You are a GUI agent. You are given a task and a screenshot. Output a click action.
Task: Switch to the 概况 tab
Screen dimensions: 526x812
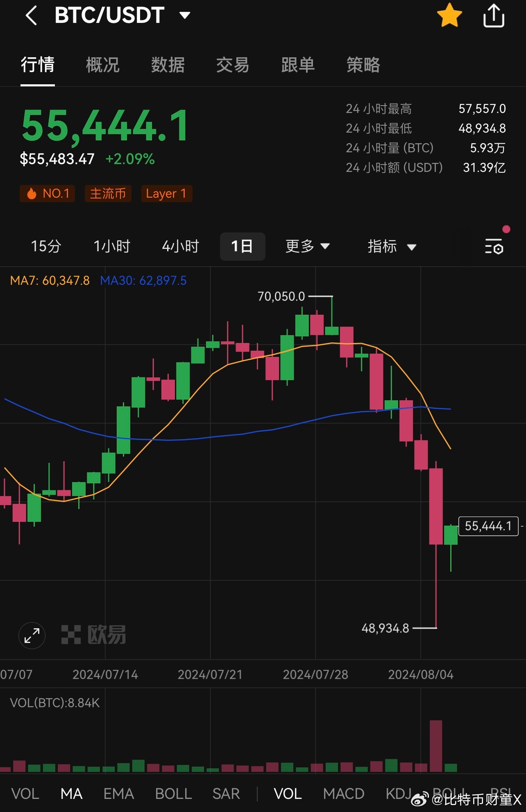[103, 65]
